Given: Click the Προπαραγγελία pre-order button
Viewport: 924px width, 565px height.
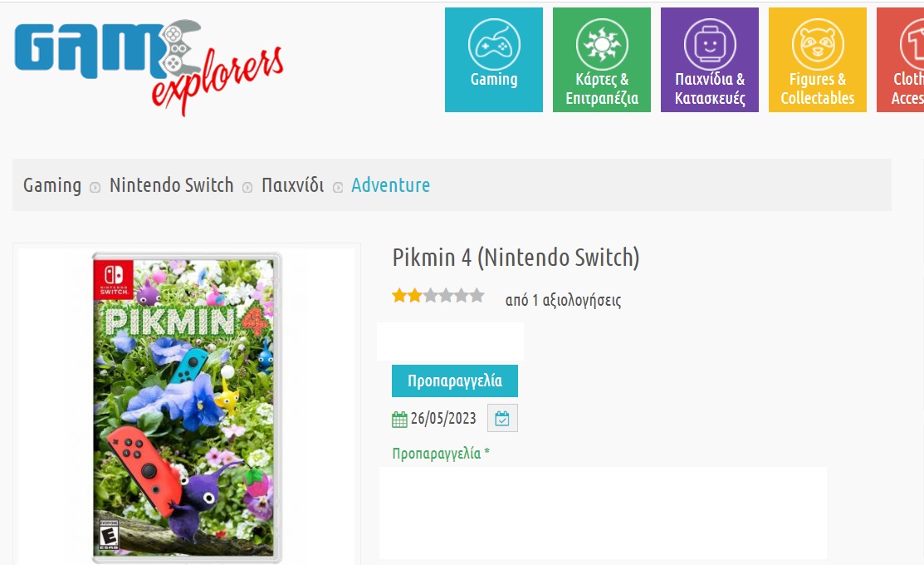Looking at the screenshot, I should click(x=455, y=381).
